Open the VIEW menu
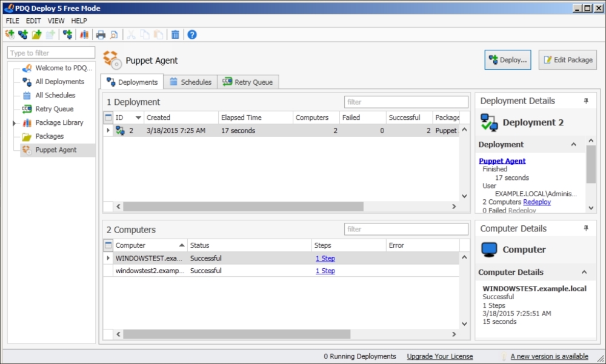 coord(56,21)
